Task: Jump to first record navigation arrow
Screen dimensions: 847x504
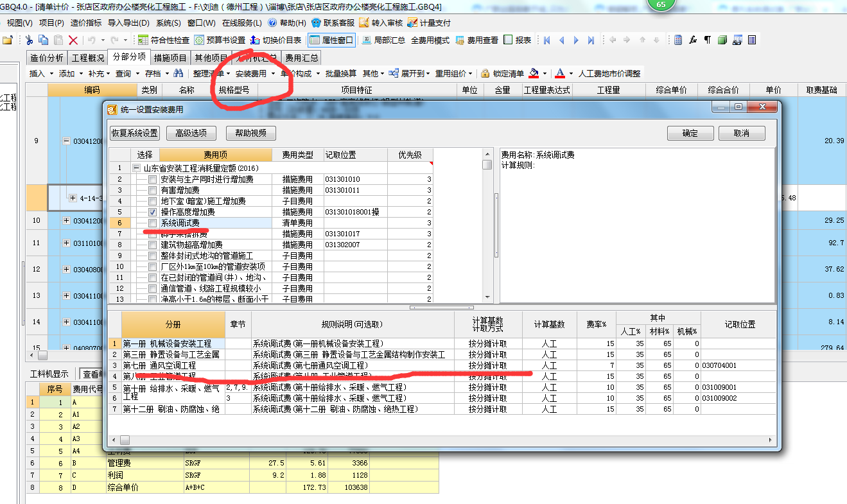Action: click(x=547, y=40)
